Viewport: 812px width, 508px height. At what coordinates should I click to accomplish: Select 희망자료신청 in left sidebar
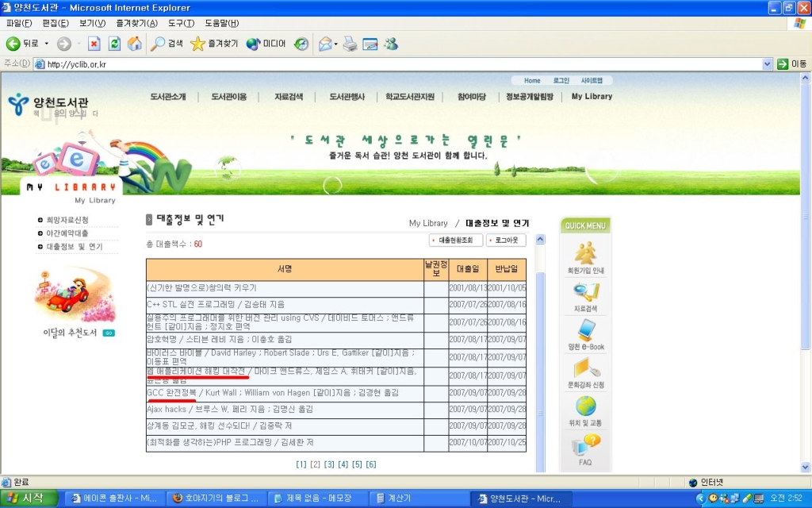pos(67,220)
